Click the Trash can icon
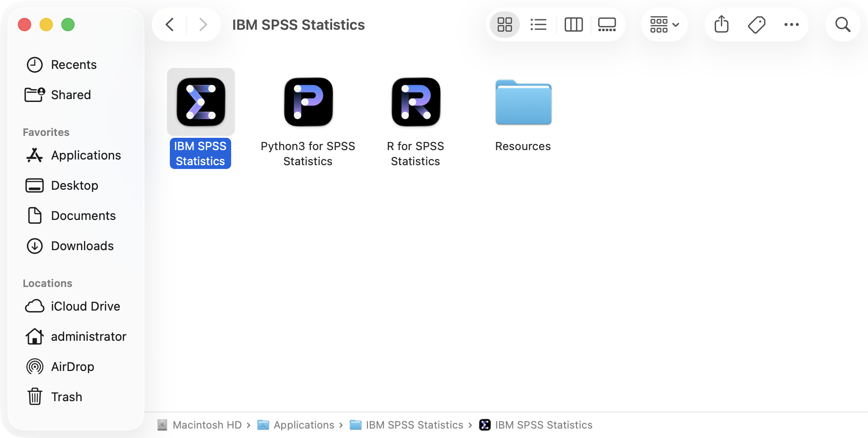 click(34, 396)
